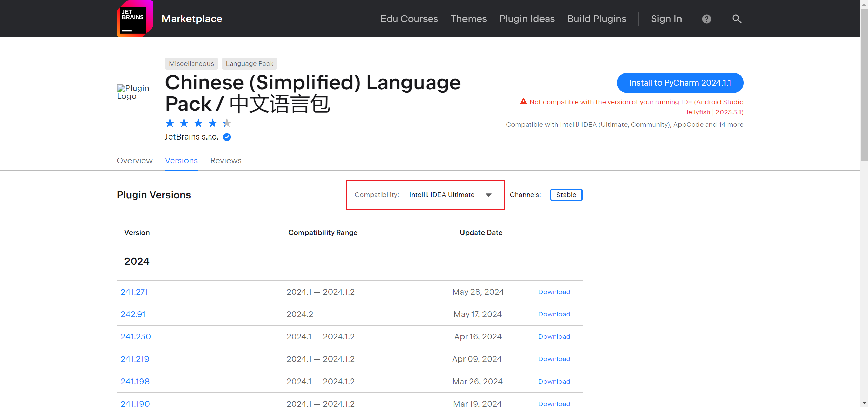Toggle the Stable channel filter
This screenshot has height=407, width=868.
click(566, 195)
